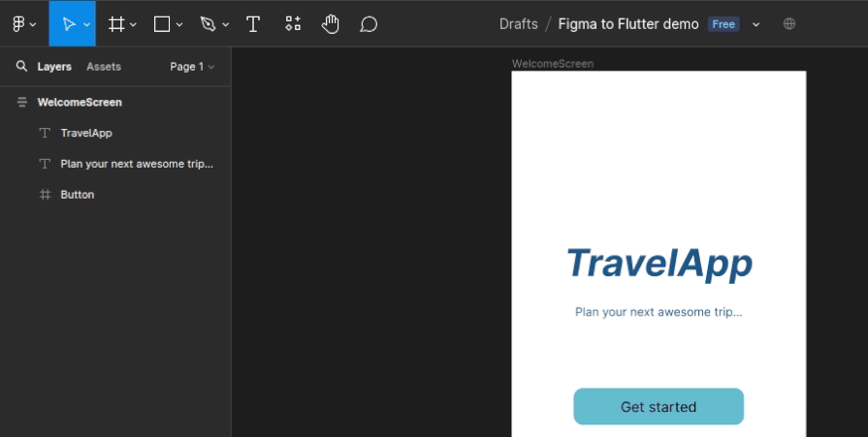Screen dimensions: 868x437
Task: Select the Text tool
Action: [253, 24]
